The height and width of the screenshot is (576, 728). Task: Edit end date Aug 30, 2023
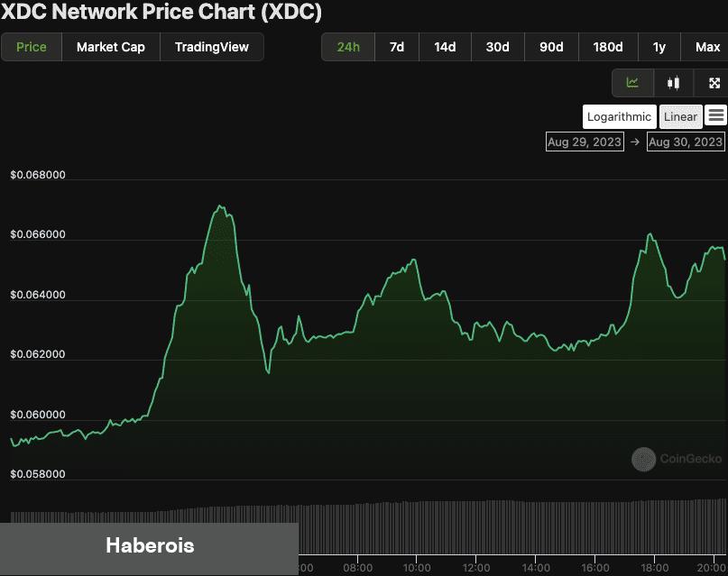pyautogui.click(x=686, y=142)
